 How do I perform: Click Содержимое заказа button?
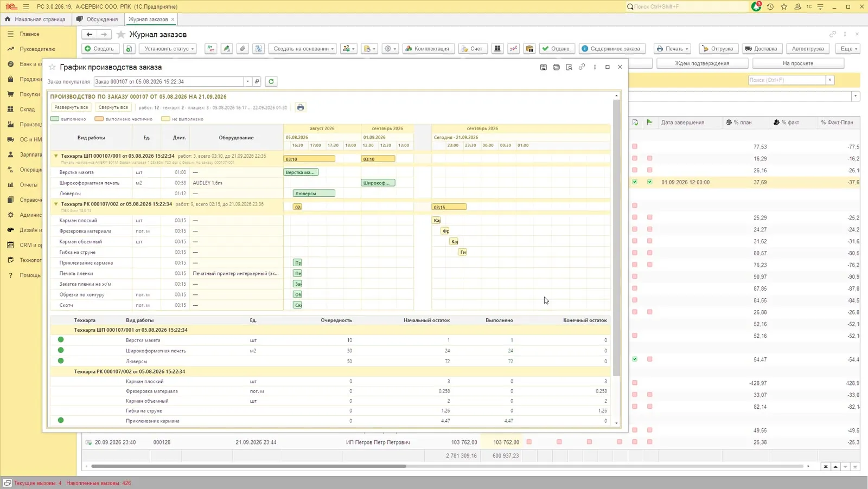point(612,48)
